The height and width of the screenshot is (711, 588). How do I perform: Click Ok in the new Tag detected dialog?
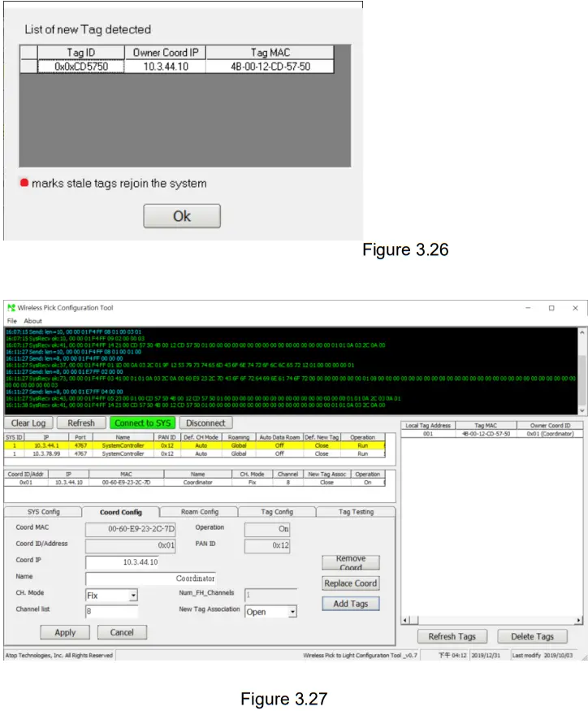coord(182,216)
